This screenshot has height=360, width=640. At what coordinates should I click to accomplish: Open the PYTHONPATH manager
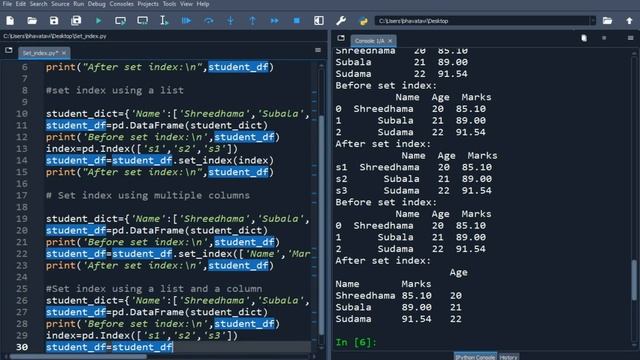click(x=363, y=21)
